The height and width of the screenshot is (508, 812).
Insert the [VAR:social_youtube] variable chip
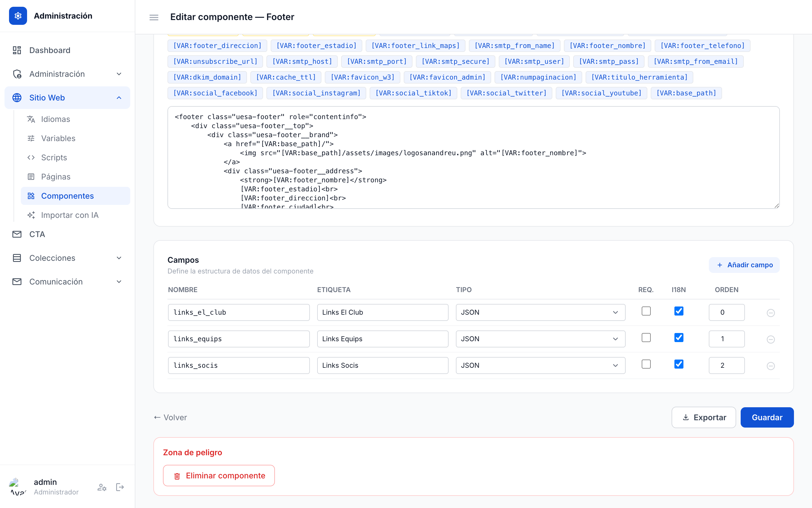click(x=601, y=93)
